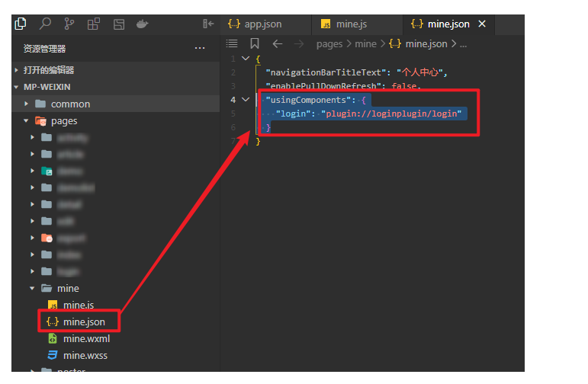Collapse the MP-WEIXIN project section
This screenshot has height=384, width=588.
[116, 87]
